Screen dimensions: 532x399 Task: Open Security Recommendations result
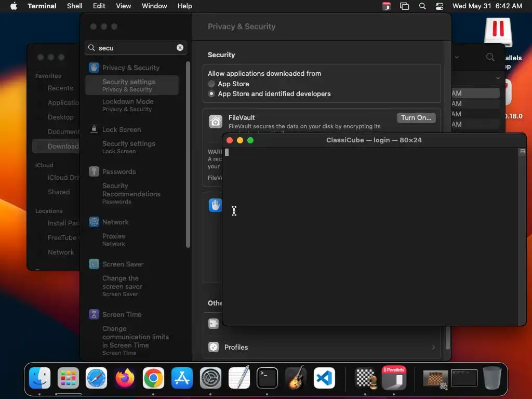(131, 193)
